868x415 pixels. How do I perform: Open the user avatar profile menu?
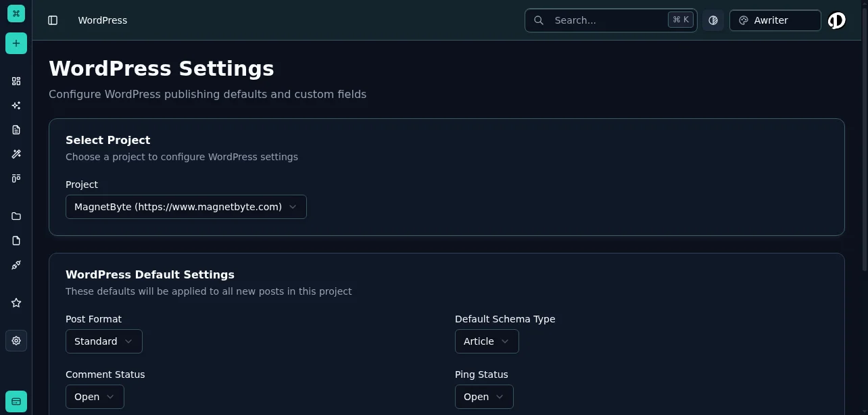pyautogui.click(x=837, y=20)
